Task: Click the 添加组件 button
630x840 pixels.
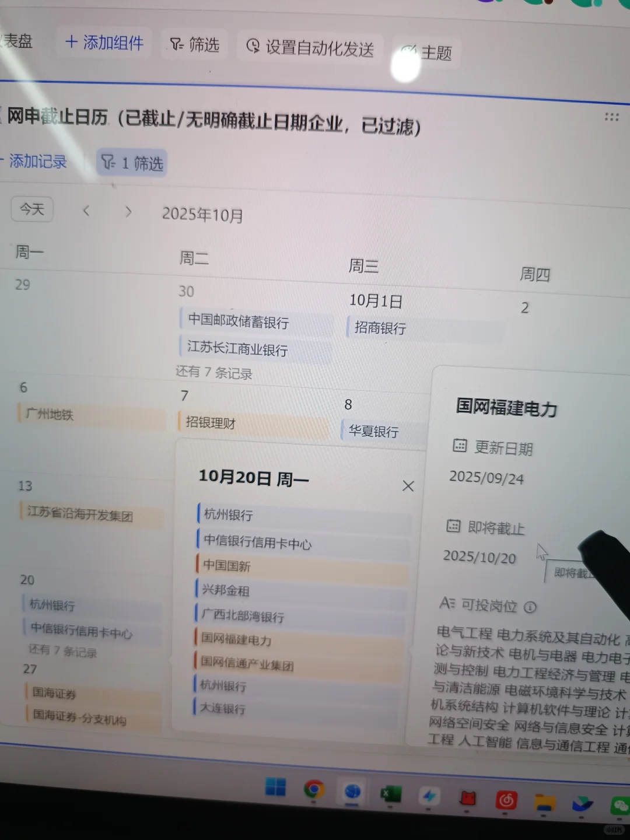Action: [104, 42]
